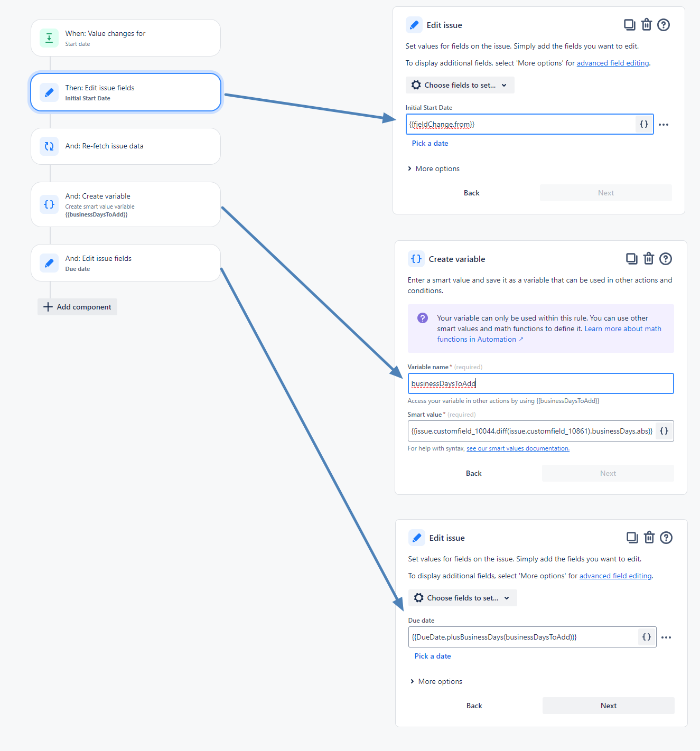The width and height of the screenshot is (700, 751).
Task: Click Next in the Due date Edit issue panel
Action: point(609,706)
